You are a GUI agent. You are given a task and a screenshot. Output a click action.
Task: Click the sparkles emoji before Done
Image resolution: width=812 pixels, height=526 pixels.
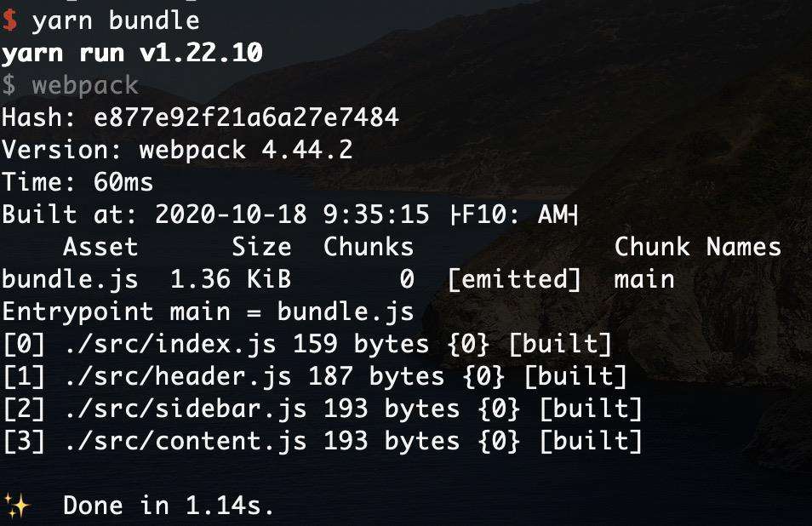(16, 506)
